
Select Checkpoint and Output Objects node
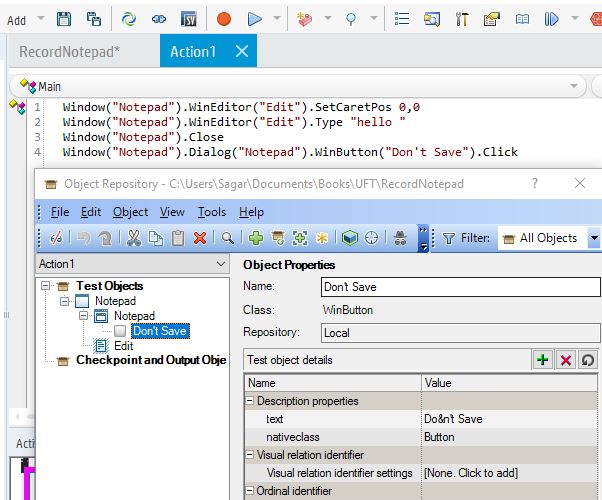click(151, 360)
